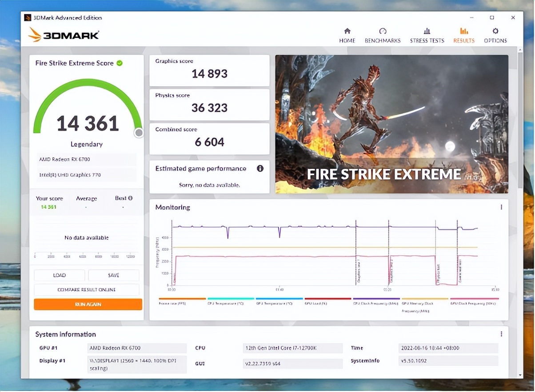Switch to the Results tab
Viewport: 535px width, 392px height.
coord(464,35)
